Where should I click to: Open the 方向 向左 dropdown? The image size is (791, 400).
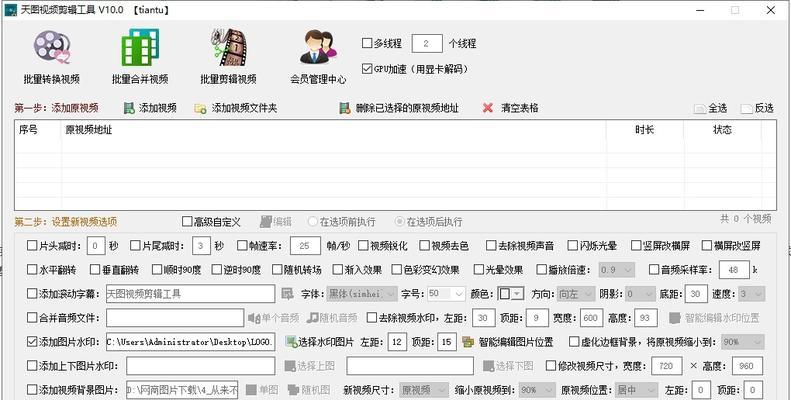point(576,294)
